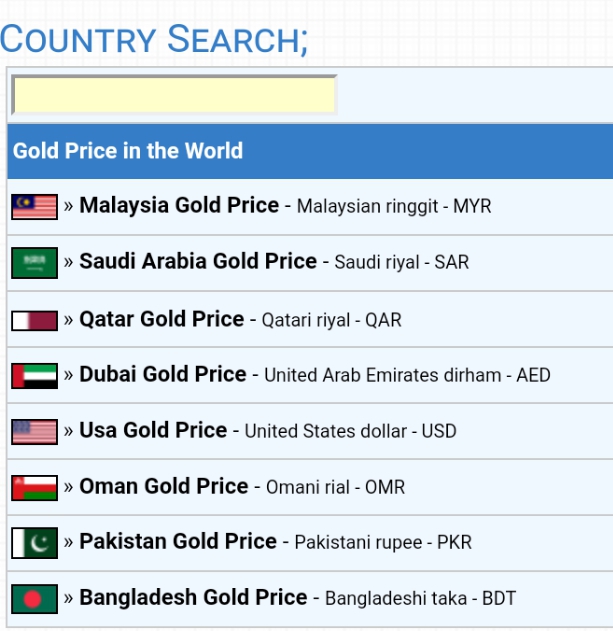Click the Oman flag icon
The image size is (613, 631).
34,488
